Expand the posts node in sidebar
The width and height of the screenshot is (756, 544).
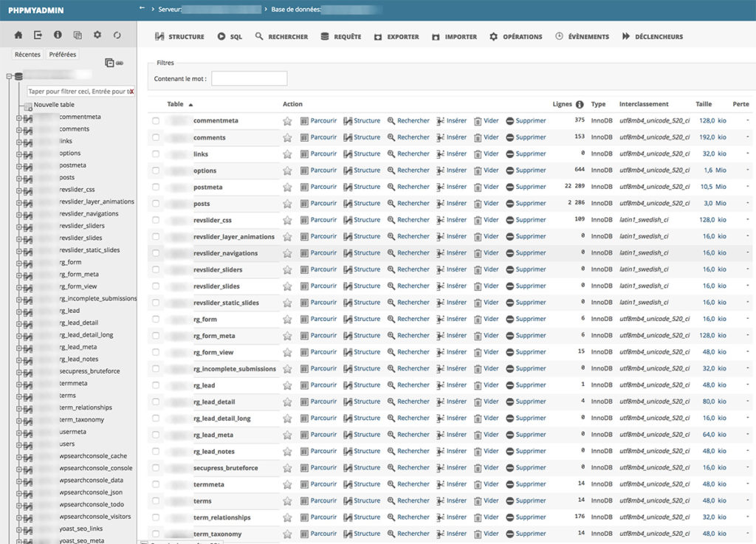point(18,179)
